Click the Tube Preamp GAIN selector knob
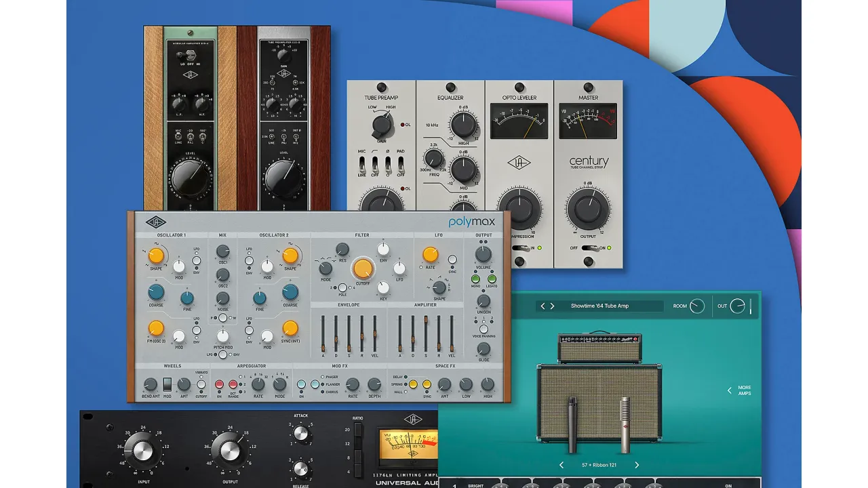Viewport: 868px width, 488px height. (x=382, y=125)
